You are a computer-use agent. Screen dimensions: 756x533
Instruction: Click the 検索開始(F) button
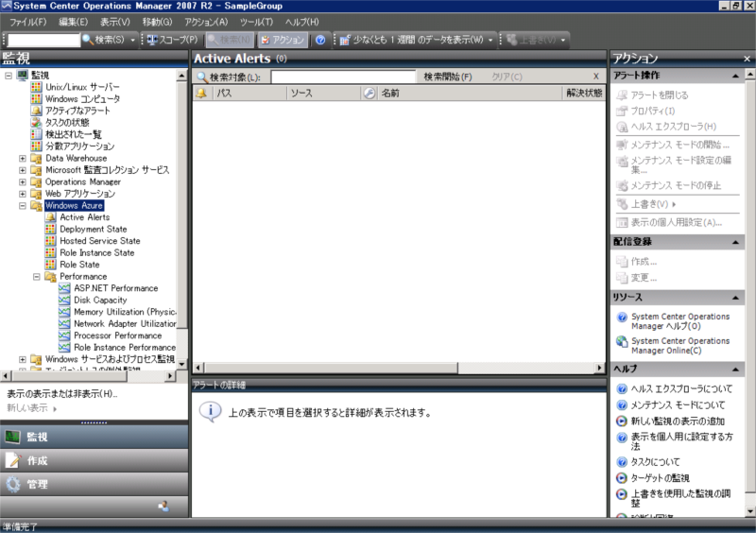447,77
